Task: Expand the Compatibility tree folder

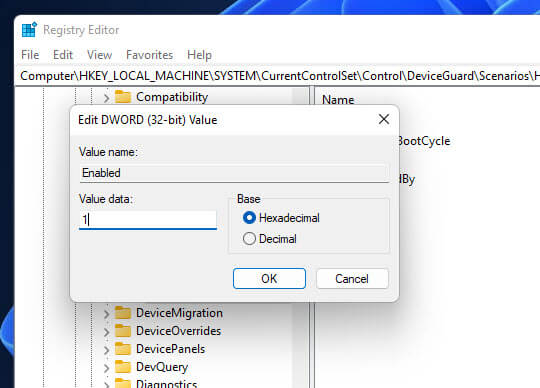Action: point(106,98)
